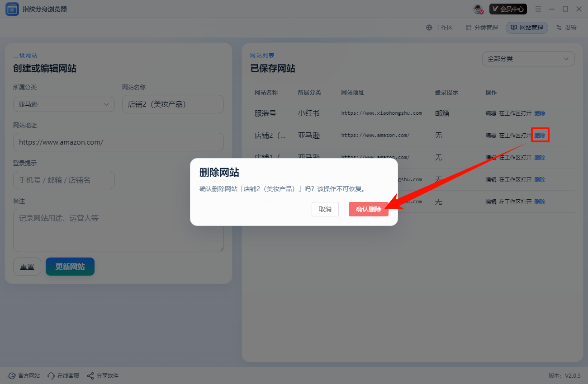Click the 创建或编辑网站 heading

point(45,68)
